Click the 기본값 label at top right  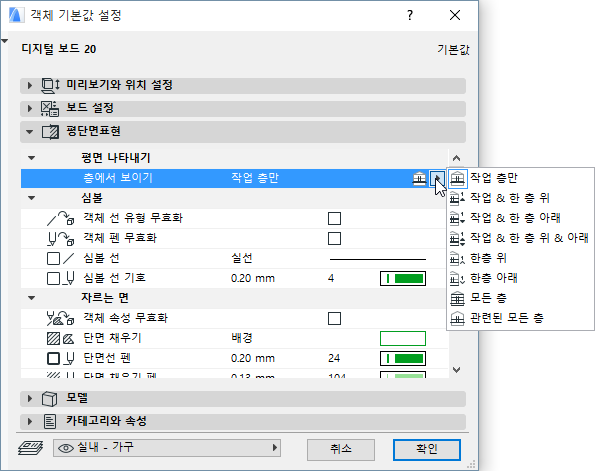(453, 49)
